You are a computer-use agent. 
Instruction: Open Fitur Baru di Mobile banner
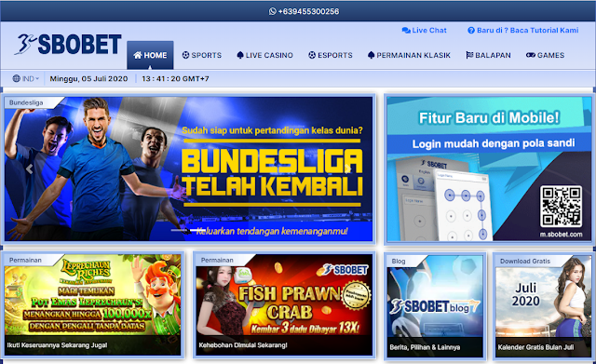pos(489,169)
